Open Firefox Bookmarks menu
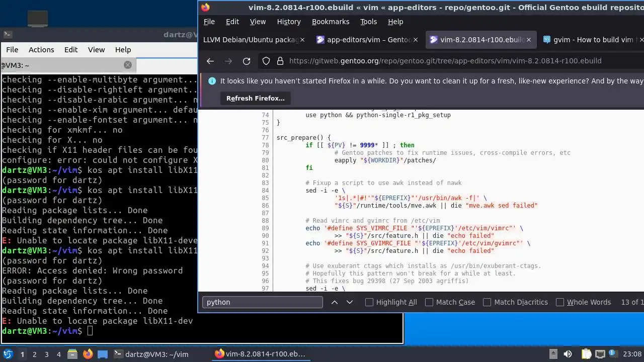The height and width of the screenshot is (362, 644). coord(331,22)
